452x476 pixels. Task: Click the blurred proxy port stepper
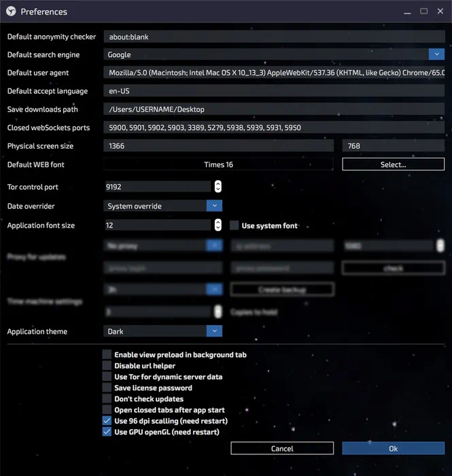tap(440, 245)
